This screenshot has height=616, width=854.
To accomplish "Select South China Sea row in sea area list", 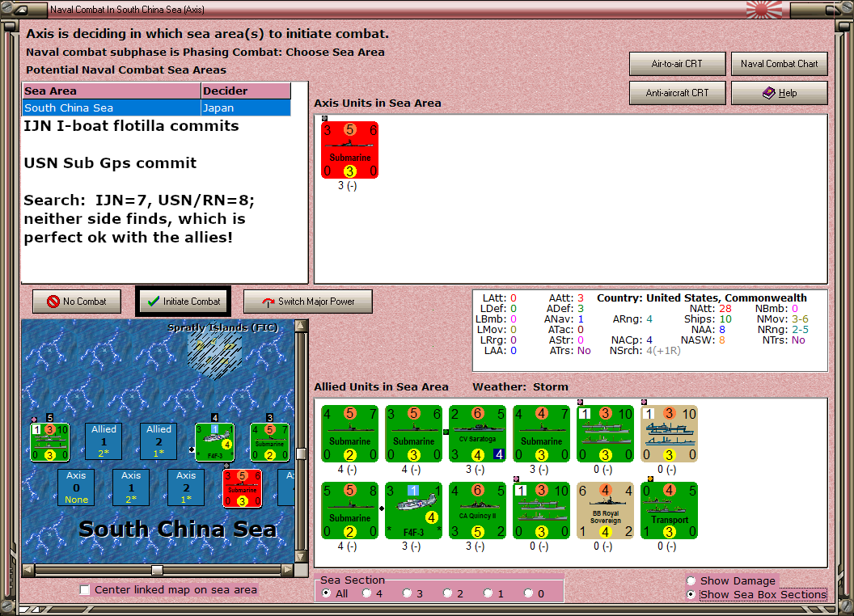I will coord(156,108).
